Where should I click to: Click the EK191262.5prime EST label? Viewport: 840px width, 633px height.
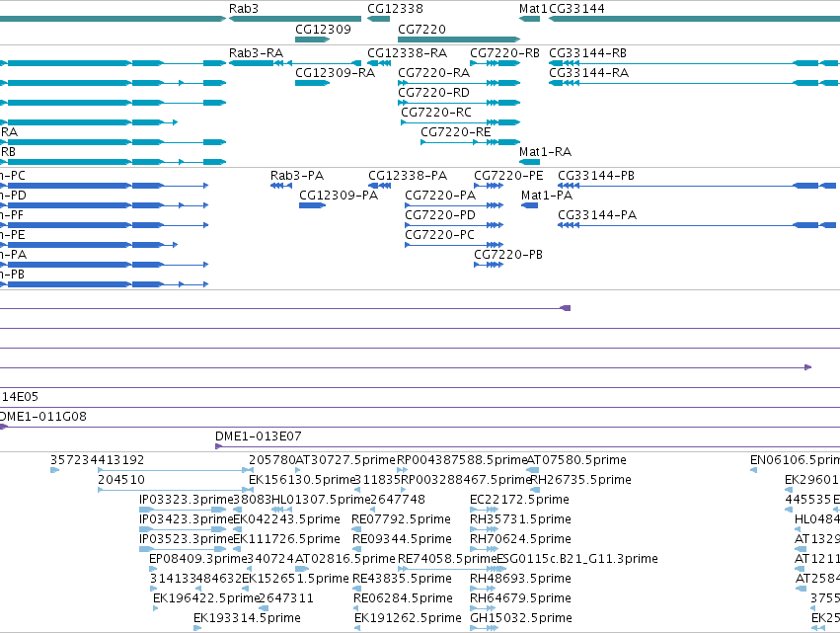click(x=409, y=618)
